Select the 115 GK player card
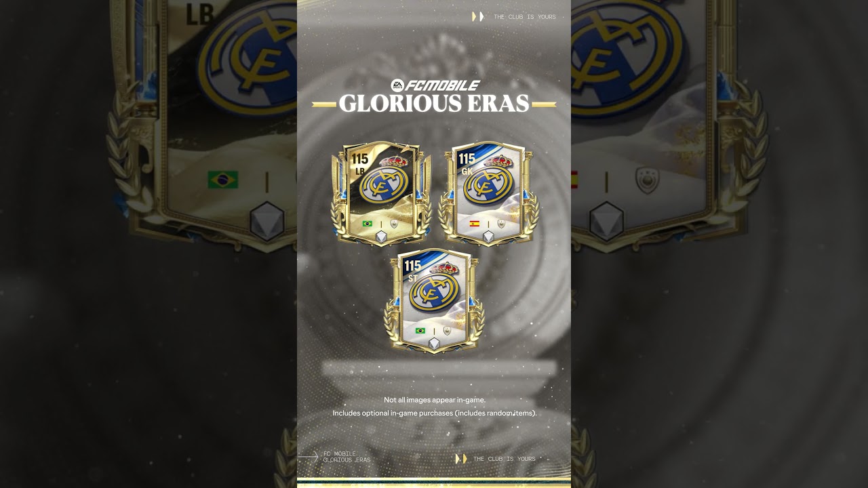 tap(488, 194)
